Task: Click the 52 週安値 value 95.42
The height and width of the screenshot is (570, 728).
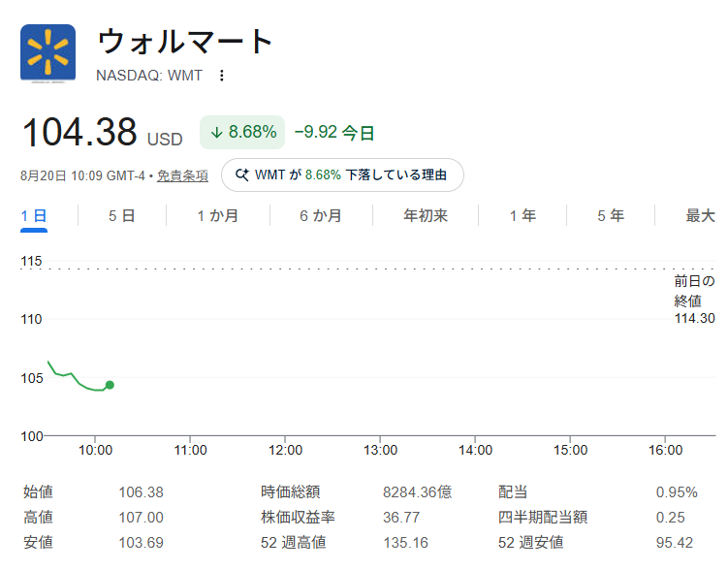Action: (x=674, y=543)
